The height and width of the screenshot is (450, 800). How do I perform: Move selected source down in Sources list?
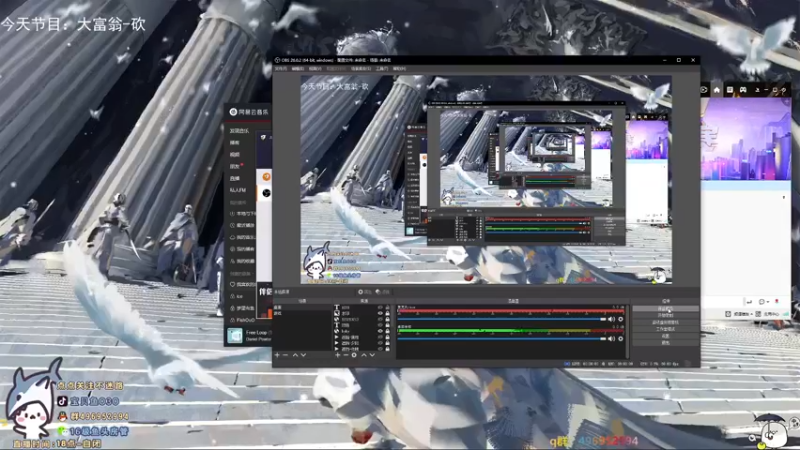(372, 355)
